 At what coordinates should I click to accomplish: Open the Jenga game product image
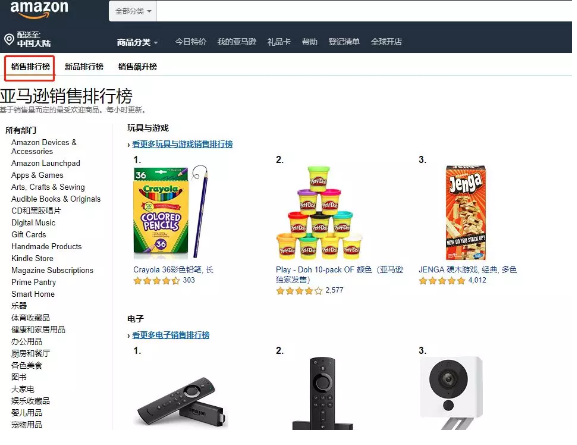(x=466, y=212)
